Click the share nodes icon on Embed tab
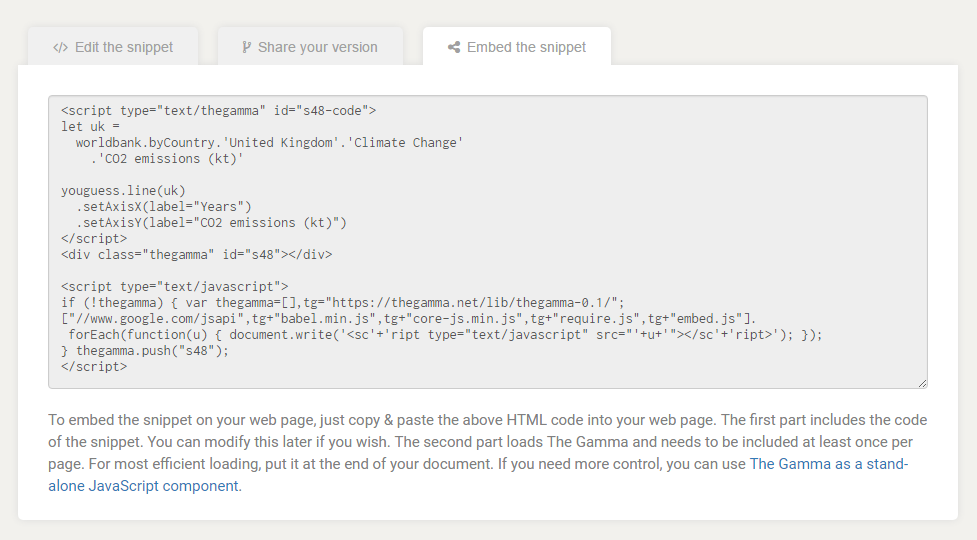 pos(454,47)
